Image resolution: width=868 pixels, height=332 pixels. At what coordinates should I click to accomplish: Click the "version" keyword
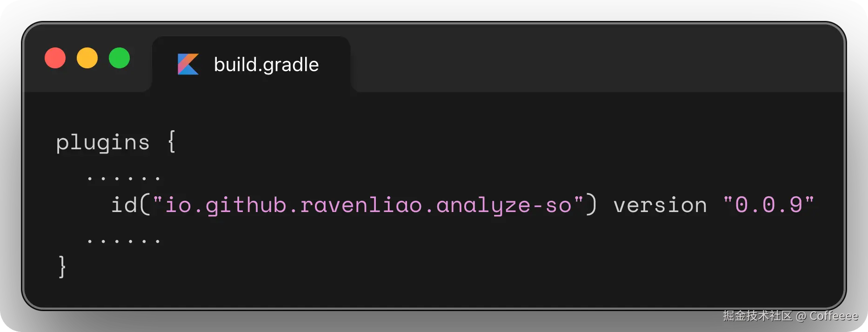click(x=660, y=205)
